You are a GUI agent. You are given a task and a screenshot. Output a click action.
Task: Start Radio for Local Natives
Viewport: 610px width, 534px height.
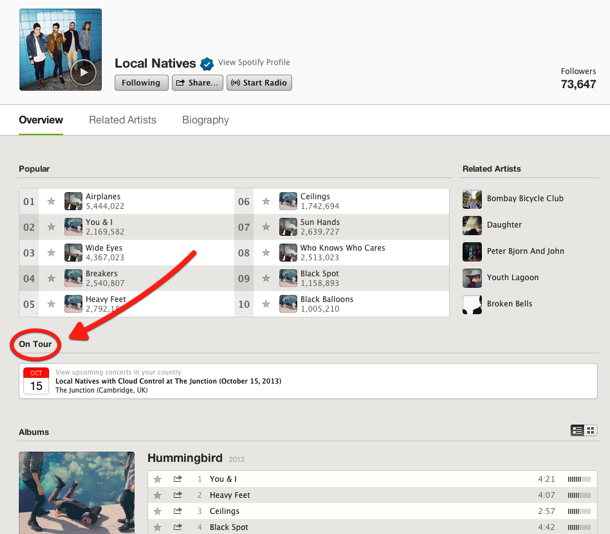coord(259,83)
